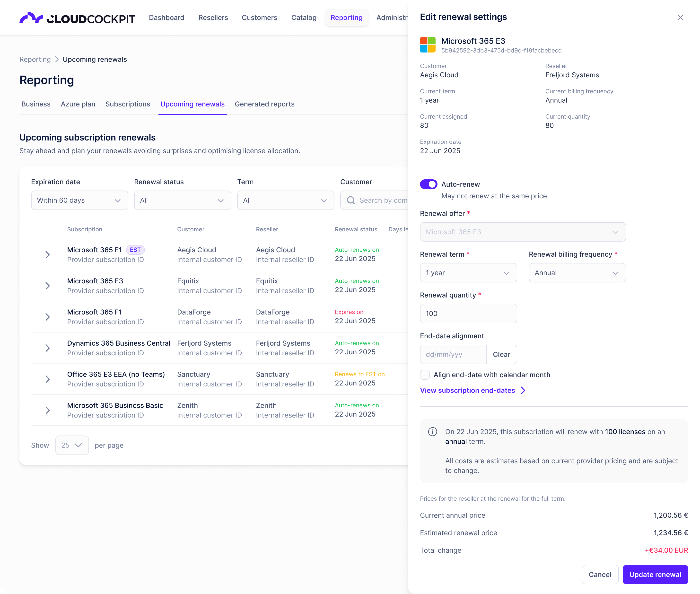Viewport: 700px width, 594px height.
Task: Click the Renewal quantity input field
Action: coord(468,314)
